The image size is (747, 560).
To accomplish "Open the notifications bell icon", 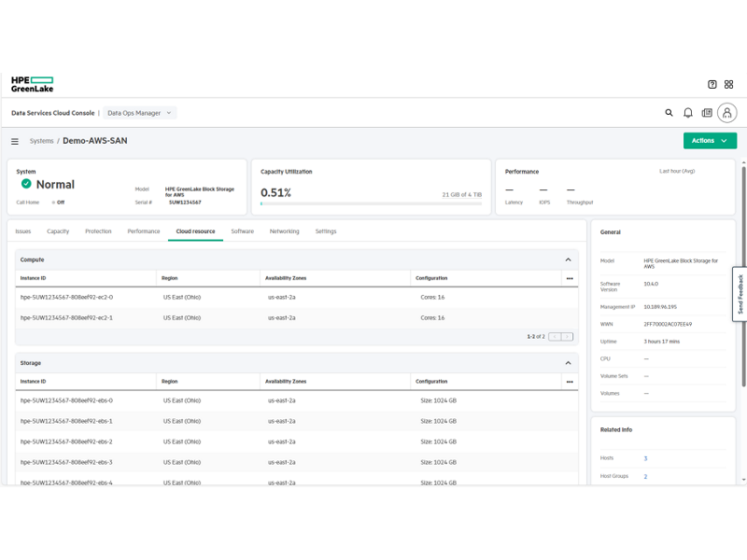I will [688, 113].
